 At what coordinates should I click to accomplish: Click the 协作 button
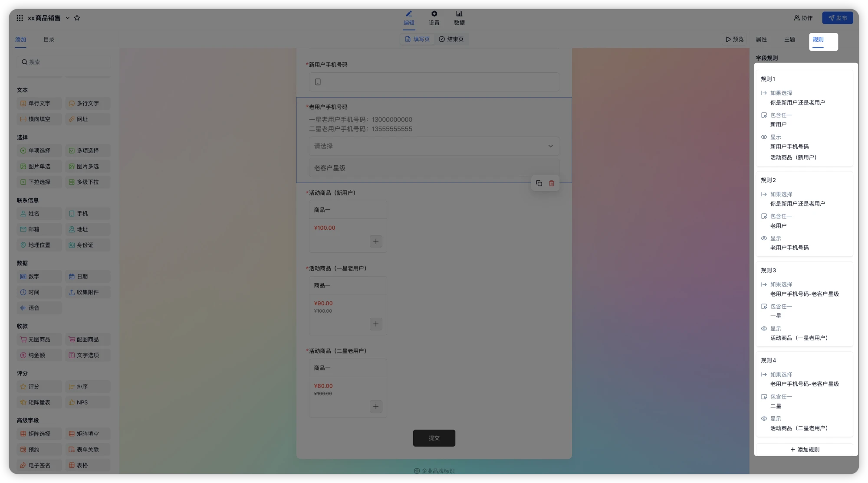803,18
